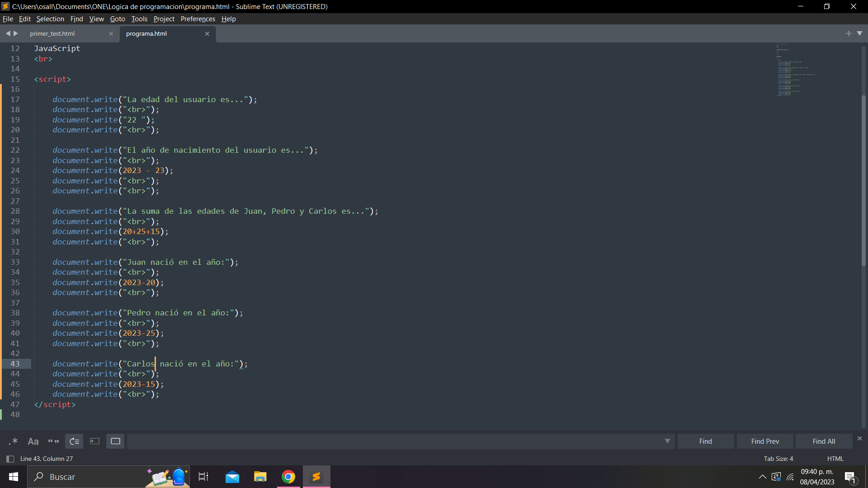
Task: Click the HTML status label dropdown
Action: tap(836, 459)
